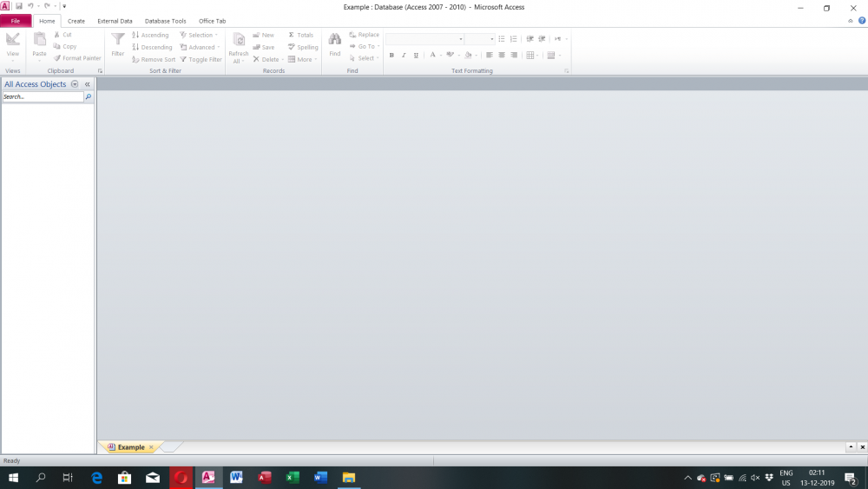
Task: Click the Save icon in Quick Access Toolbar
Action: click(19, 6)
